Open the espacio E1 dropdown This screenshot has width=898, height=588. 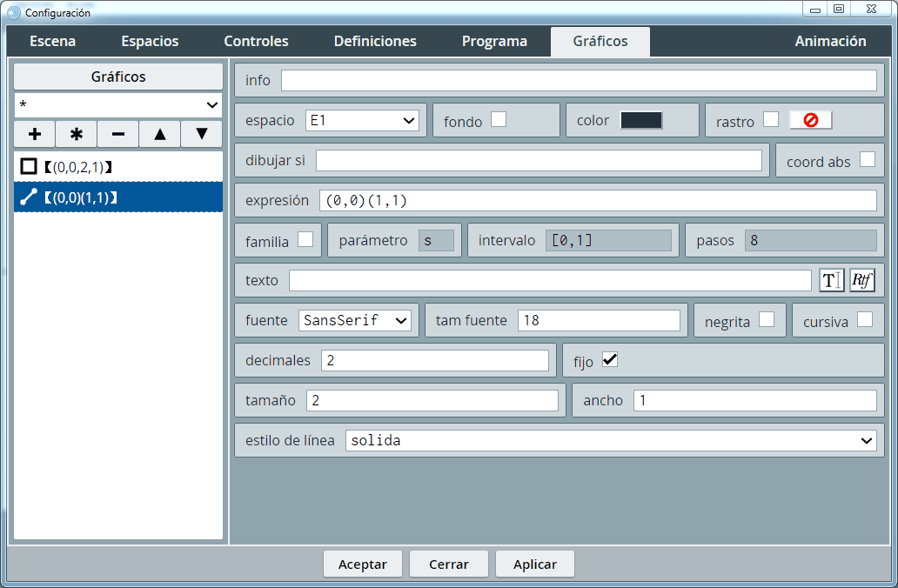[x=363, y=121]
